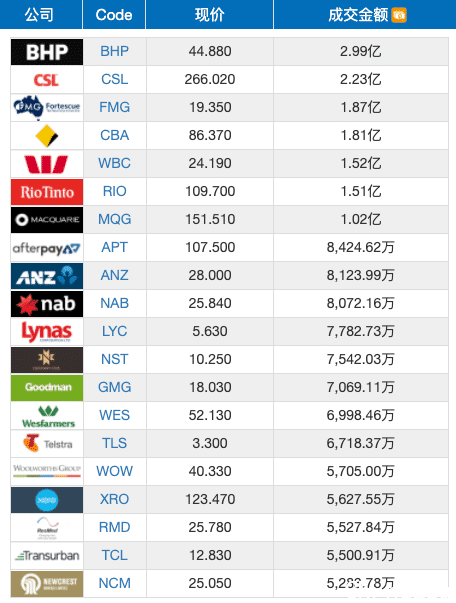
Task: Click the afterpay logo
Action: (47, 248)
